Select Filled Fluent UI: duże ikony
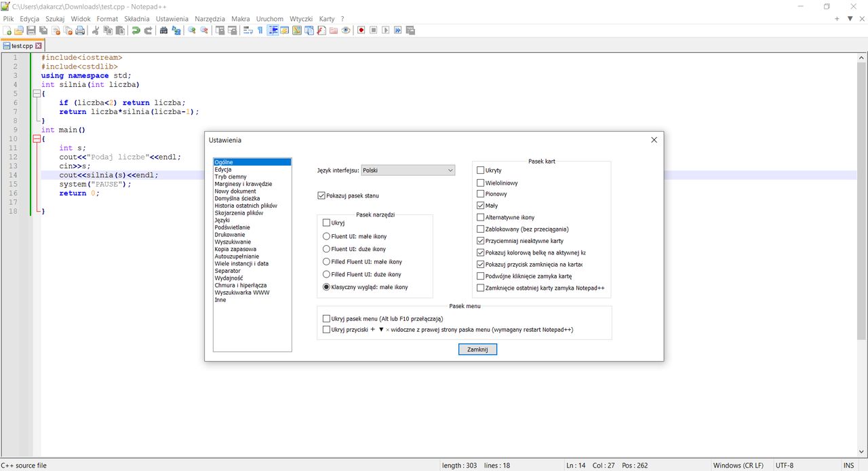This screenshot has width=868, height=471. pyautogui.click(x=327, y=274)
